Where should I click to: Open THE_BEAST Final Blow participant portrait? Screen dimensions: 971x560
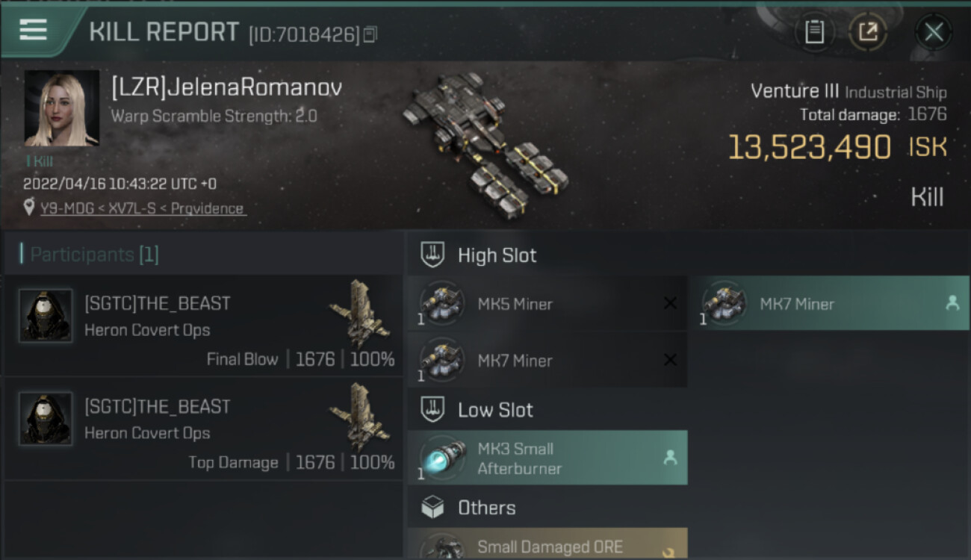pos(46,316)
